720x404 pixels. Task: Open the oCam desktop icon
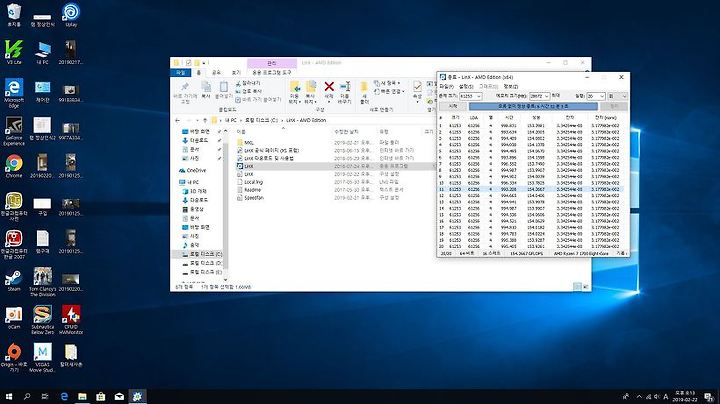(14, 318)
